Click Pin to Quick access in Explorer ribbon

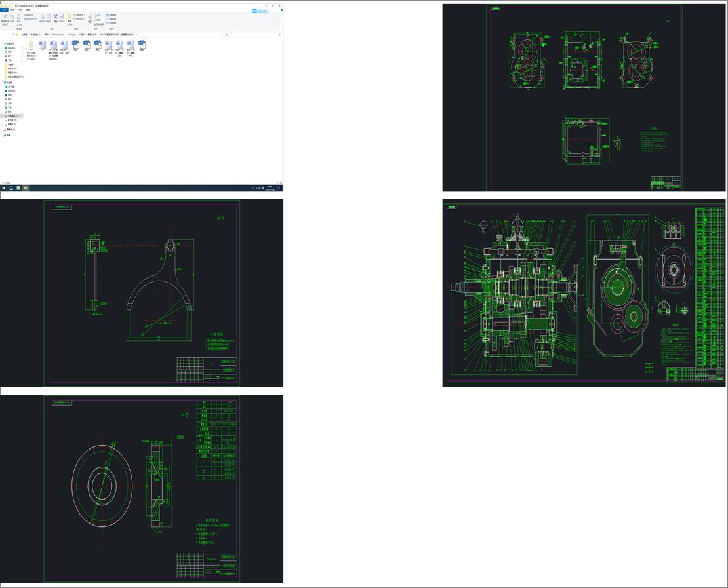click(5, 19)
